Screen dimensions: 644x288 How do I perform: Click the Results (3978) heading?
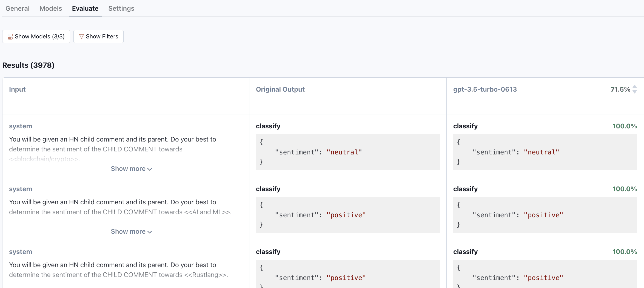(x=28, y=65)
